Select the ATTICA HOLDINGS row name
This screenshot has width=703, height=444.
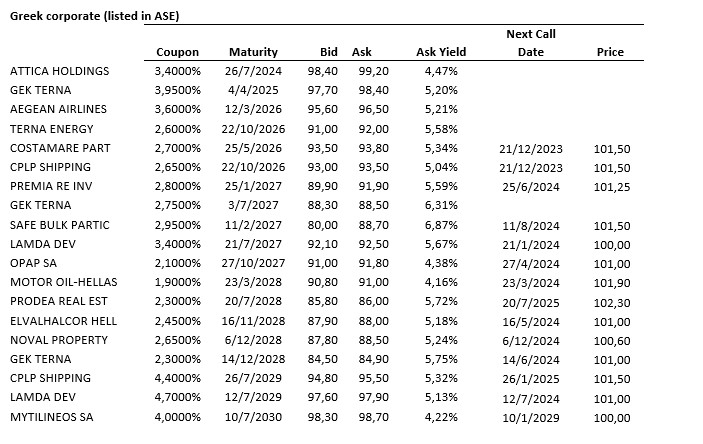(x=59, y=72)
